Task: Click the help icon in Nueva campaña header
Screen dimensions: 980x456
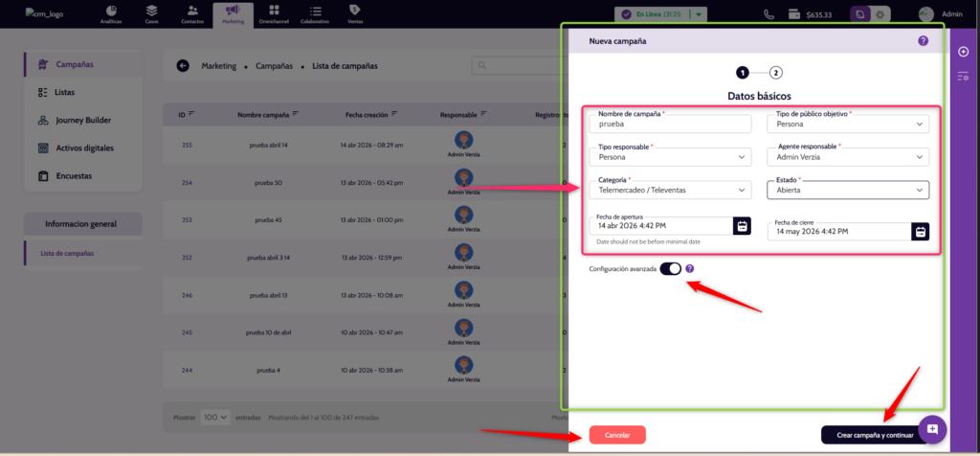Action: tap(923, 41)
